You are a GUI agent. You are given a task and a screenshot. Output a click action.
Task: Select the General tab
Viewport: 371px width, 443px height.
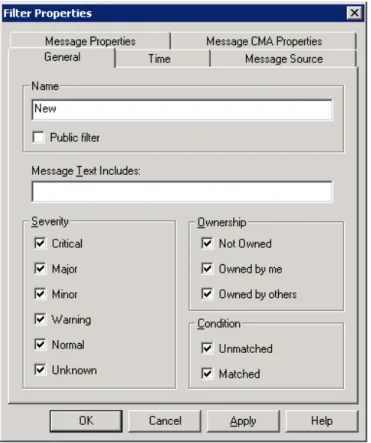click(x=62, y=57)
